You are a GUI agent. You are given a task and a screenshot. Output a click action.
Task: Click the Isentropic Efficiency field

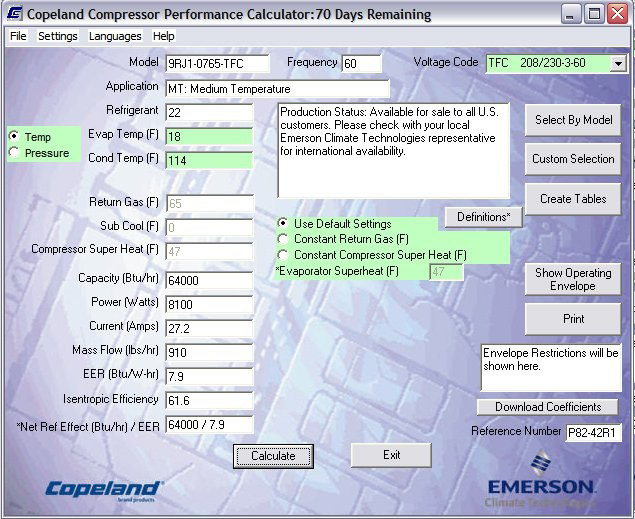(x=209, y=400)
